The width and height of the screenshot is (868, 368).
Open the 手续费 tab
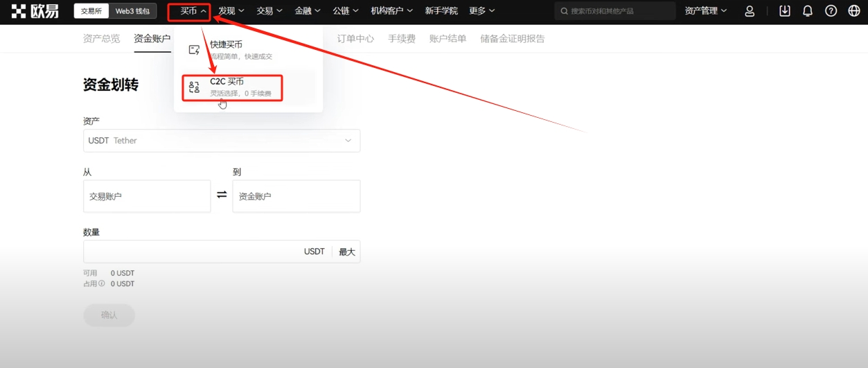point(402,39)
